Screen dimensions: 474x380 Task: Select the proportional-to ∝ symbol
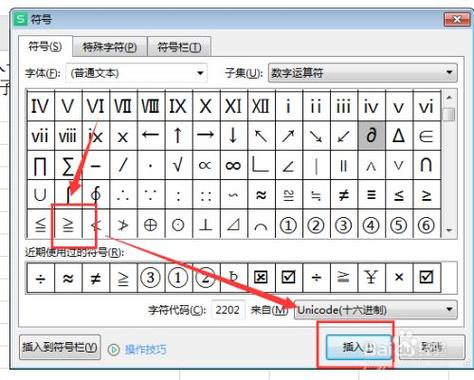(206, 165)
